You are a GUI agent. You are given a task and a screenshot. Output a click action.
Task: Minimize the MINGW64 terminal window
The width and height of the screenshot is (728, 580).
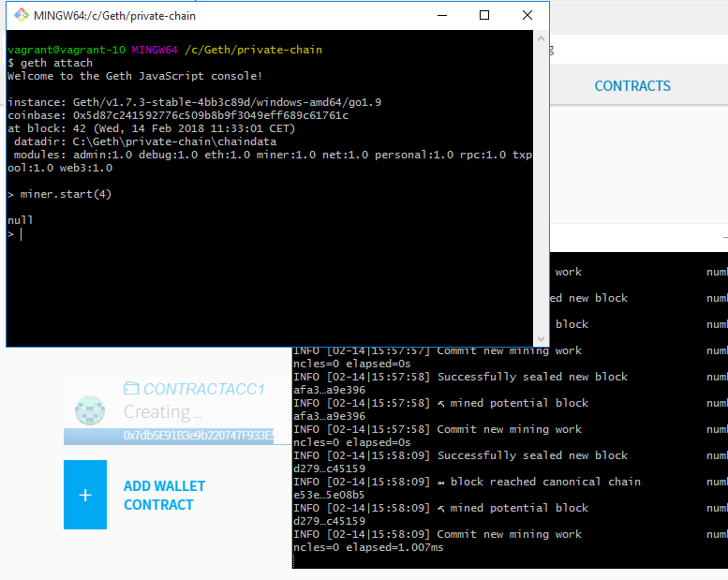tap(442, 15)
